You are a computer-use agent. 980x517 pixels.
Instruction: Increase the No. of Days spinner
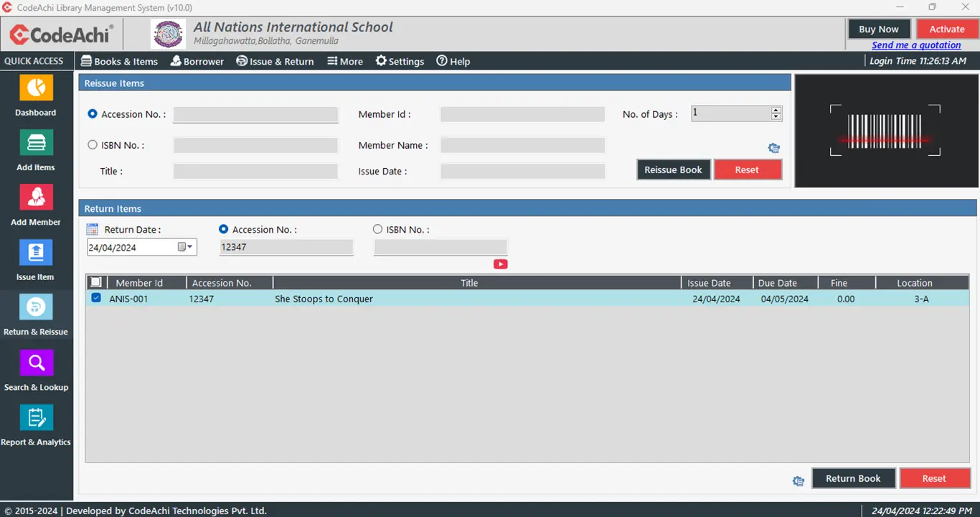[776, 111]
